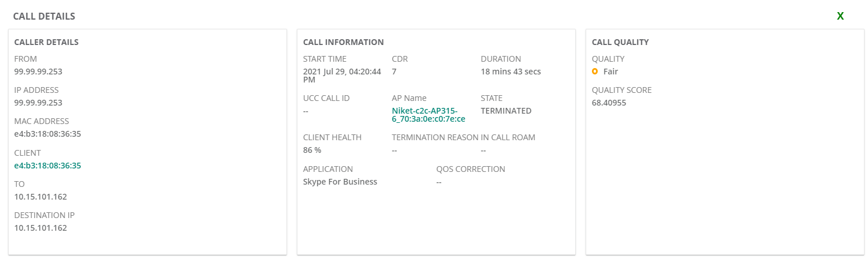Screen dimensions: 868x259
Task: Open the Niket-c2c-AP315-6 AP name link
Action: pos(429,115)
